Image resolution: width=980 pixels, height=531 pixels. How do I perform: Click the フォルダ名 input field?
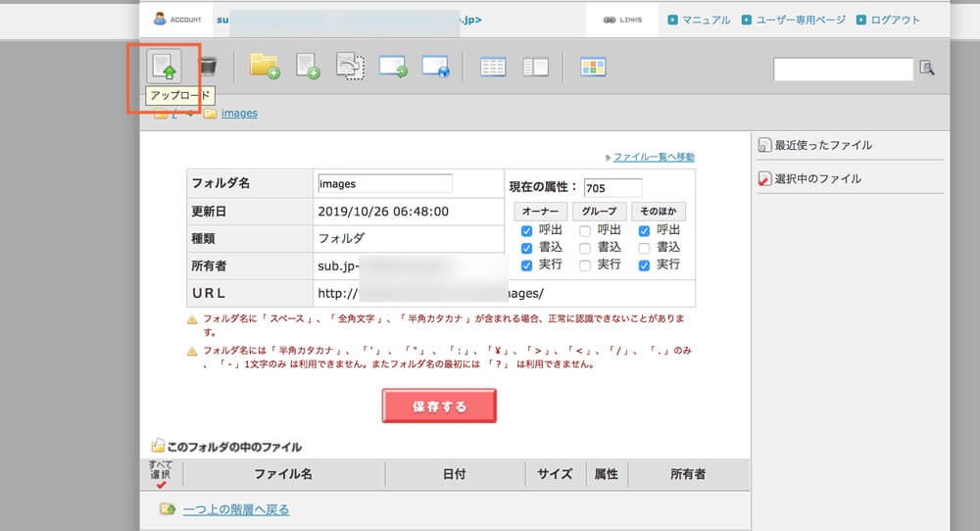[x=385, y=183]
